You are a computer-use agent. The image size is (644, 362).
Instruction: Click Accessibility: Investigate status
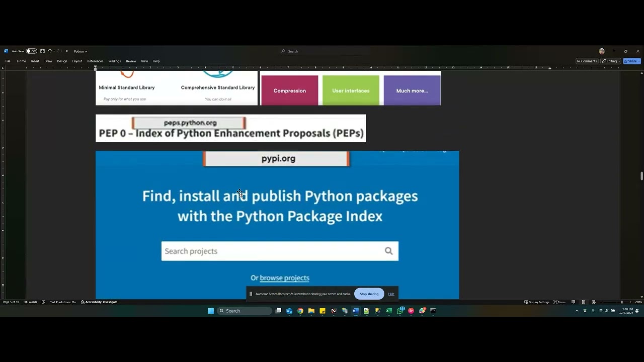99,302
